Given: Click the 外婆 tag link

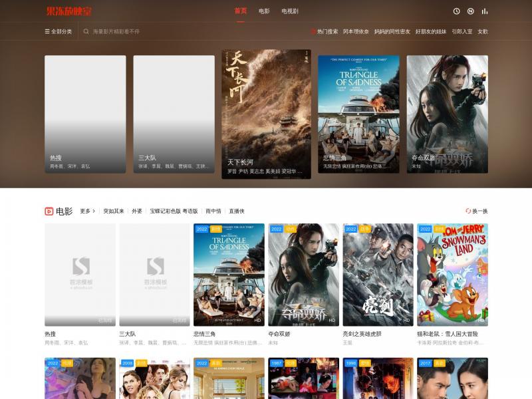Looking at the screenshot, I should point(137,211).
